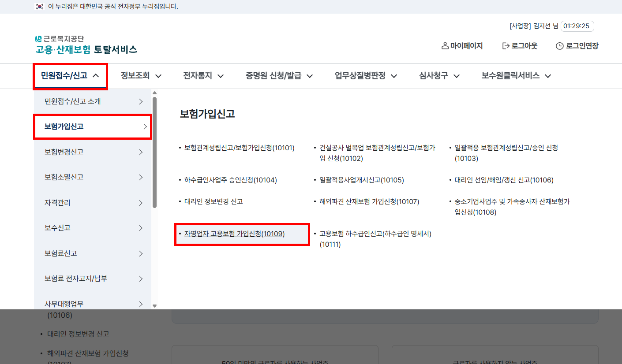Click the 로그아웃 exit icon
Screen dimensions: 622x364
506,46
